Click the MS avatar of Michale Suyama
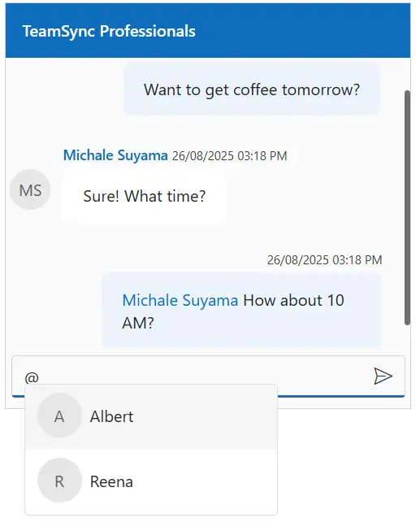The width and height of the screenshot is (420, 531). [x=30, y=189]
